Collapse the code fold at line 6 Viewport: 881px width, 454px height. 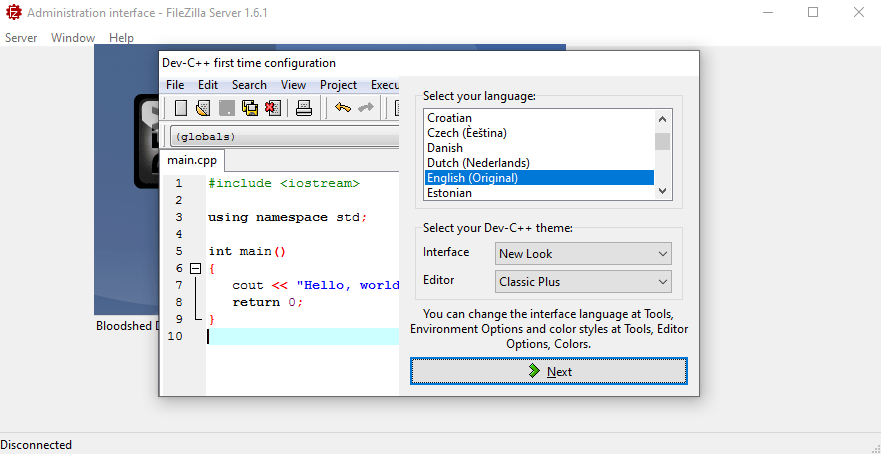[195, 269]
